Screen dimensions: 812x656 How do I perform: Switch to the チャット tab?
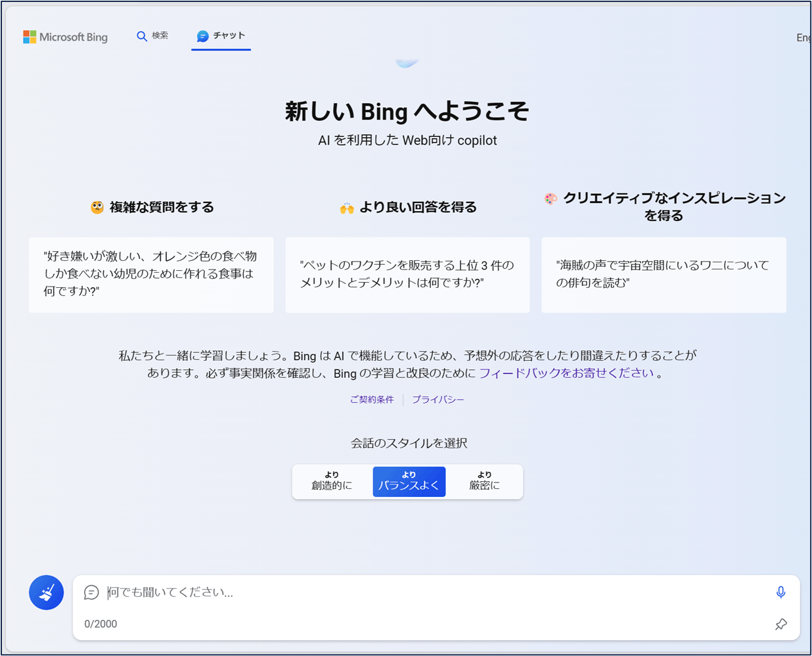tap(221, 37)
